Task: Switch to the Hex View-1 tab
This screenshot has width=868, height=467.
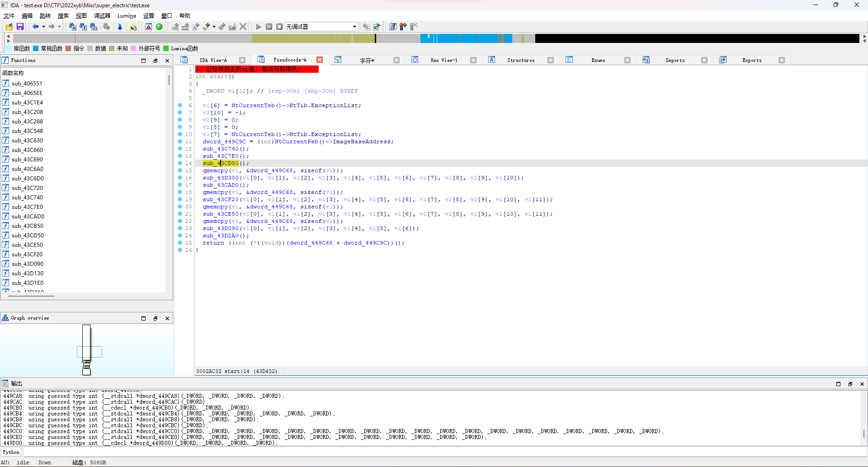Action: click(x=444, y=60)
